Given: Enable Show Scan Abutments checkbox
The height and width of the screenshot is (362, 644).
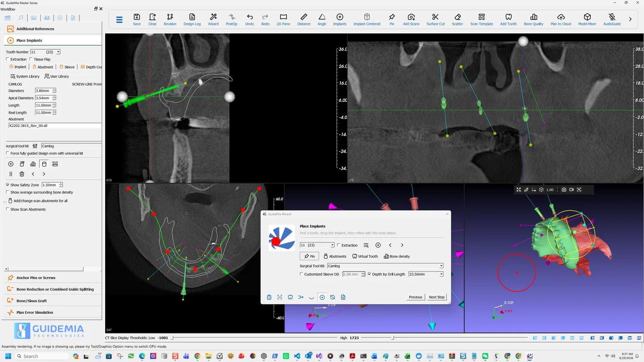Looking at the screenshot, I should point(7,209).
